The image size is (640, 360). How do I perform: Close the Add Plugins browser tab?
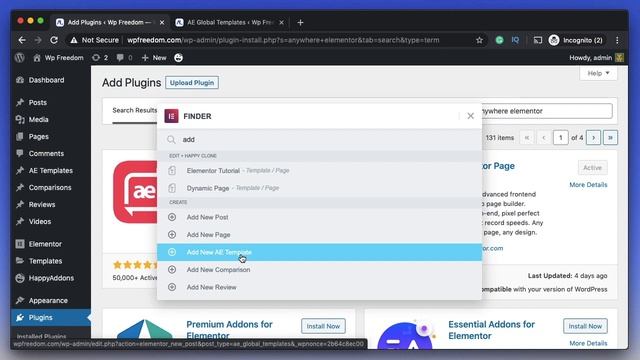(162, 22)
